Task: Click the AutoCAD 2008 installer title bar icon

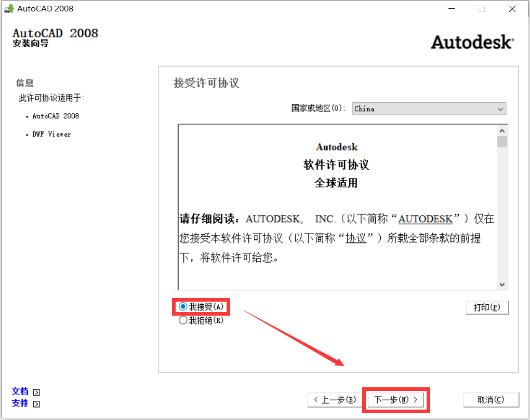Action: click(9, 8)
